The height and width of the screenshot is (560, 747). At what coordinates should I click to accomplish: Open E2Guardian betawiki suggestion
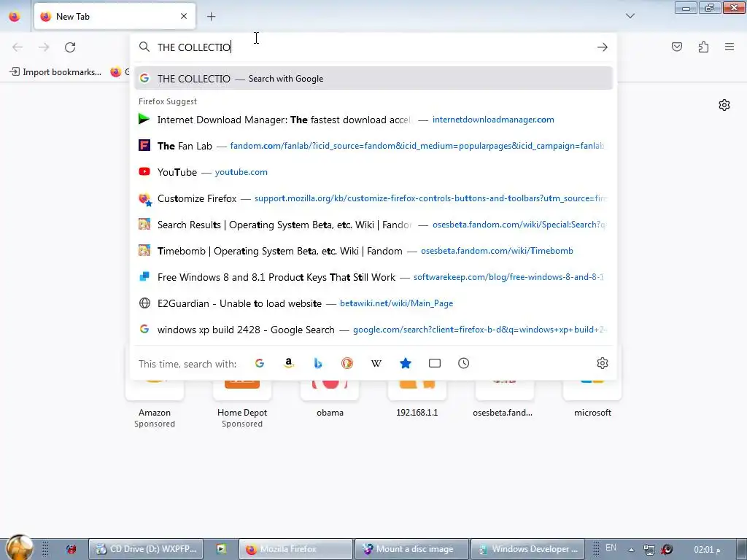click(x=373, y=303)
